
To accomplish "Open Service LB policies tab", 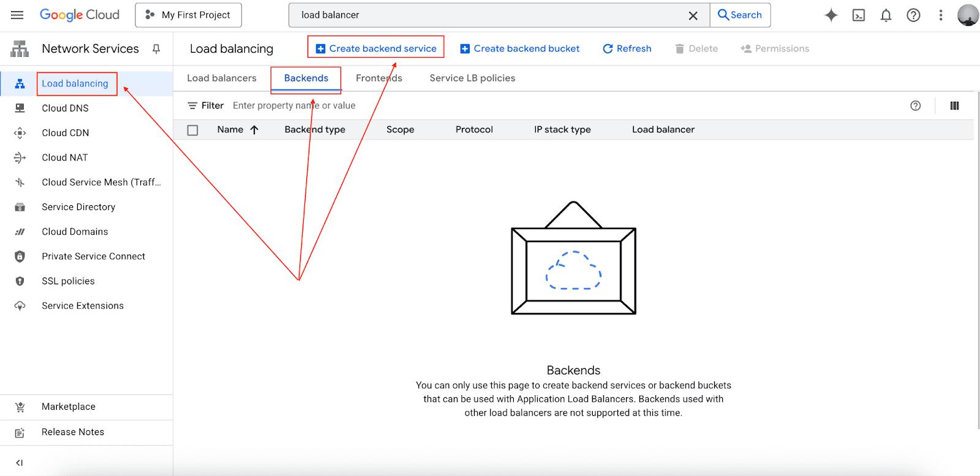I will click(472, 78).
